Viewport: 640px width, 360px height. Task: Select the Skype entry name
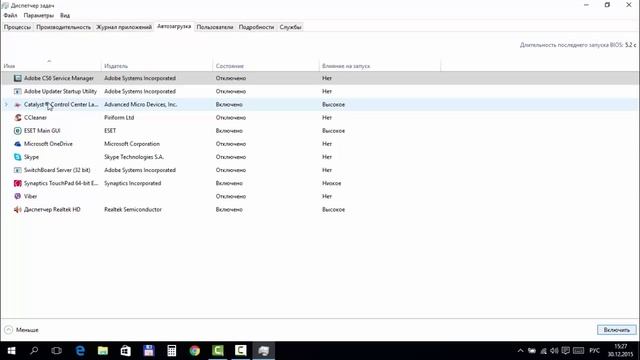coord(31,157)
